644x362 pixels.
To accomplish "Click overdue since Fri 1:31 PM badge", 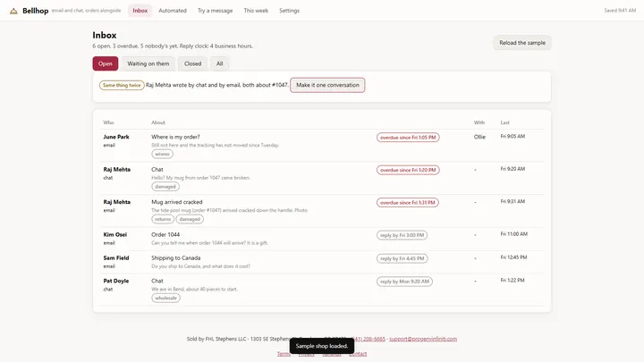I will [408, 203].
